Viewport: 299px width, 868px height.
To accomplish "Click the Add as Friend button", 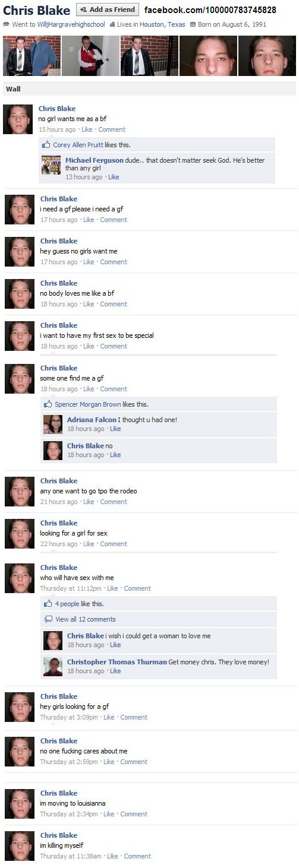I will [108, 9].
